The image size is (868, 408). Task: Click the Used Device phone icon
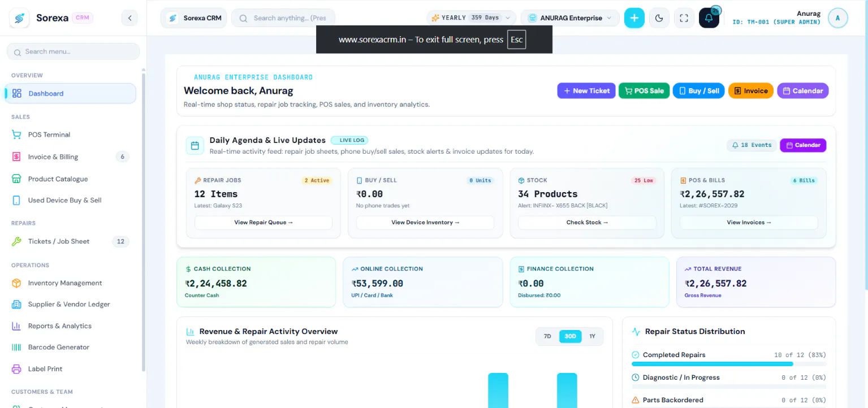click(x=17, y=201)
